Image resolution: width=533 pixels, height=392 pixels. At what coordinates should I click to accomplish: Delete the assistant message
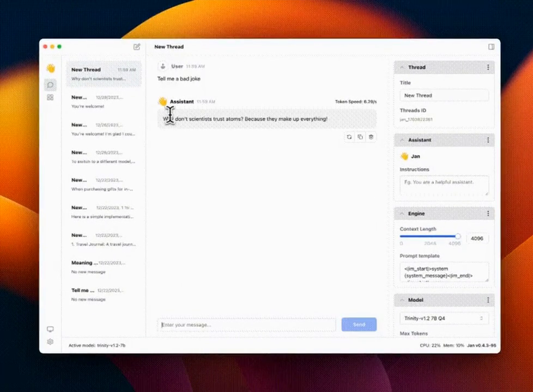pyautogui.click(x=371, y=137)
